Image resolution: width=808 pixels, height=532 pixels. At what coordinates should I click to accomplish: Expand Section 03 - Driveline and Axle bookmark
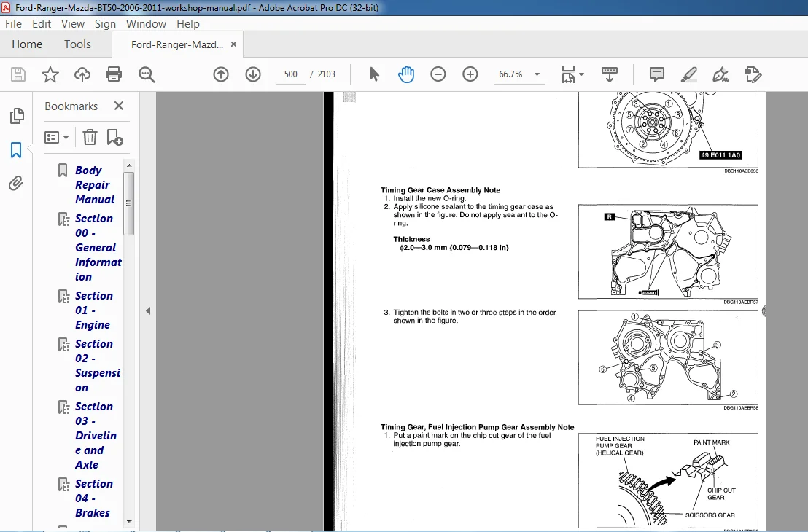point(63,407)
